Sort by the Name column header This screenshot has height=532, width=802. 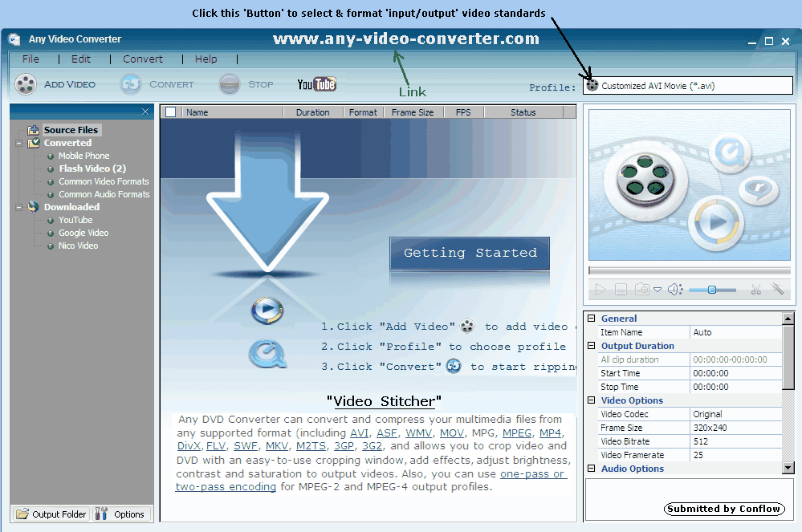pos(231,112)
